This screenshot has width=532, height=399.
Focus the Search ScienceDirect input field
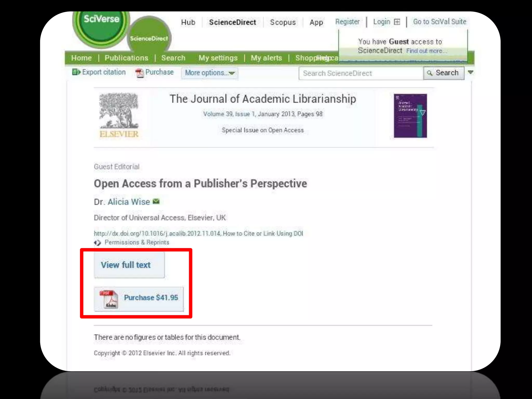point(361,74)
